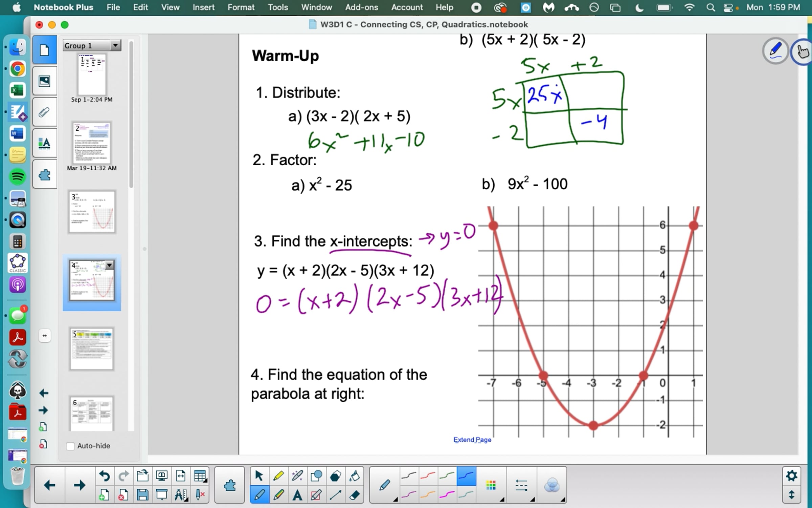Click the Undo arrow

coord(104,476)
